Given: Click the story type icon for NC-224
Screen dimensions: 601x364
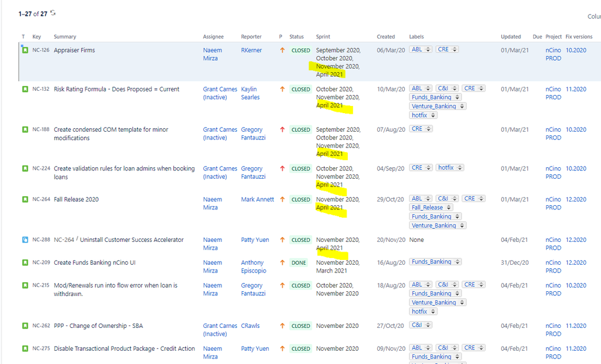Looking at the screenshot, I should click(25, 168).
